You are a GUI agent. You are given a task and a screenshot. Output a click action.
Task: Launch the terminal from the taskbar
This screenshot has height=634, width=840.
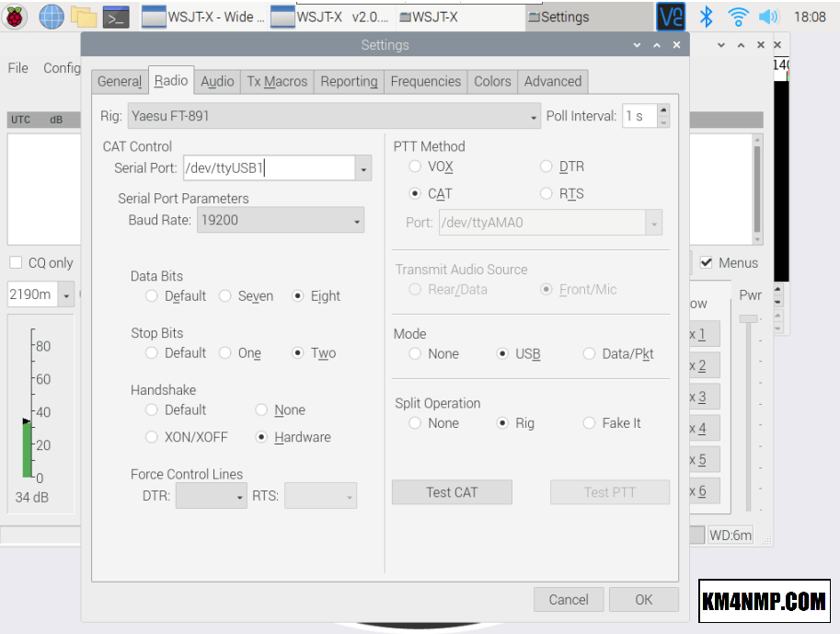point(116,17)
